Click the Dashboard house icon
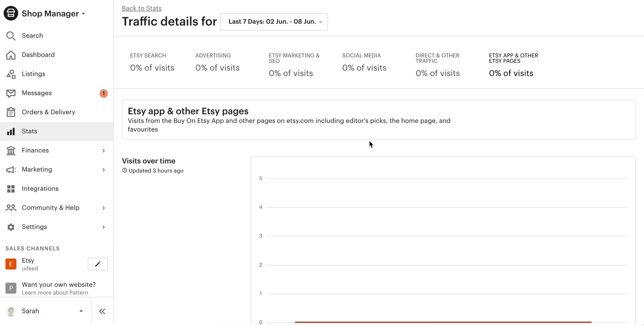This screenshot has height=325, width=644. pos(11,55)
